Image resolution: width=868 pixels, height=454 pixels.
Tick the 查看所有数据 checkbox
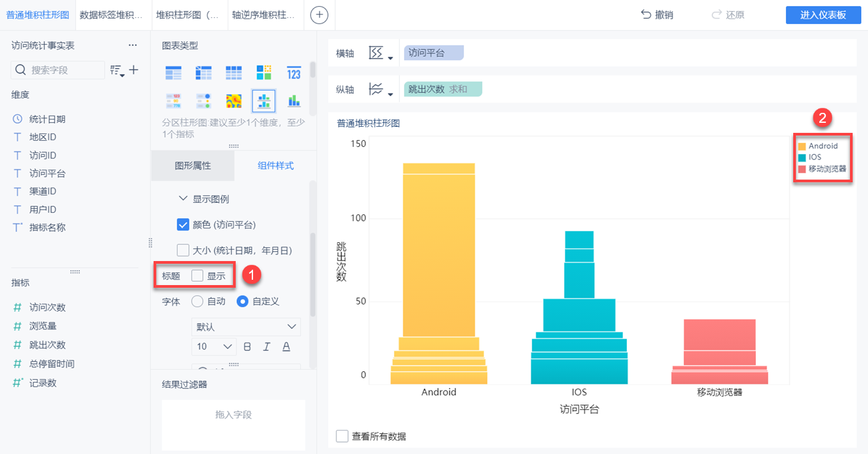343,436
